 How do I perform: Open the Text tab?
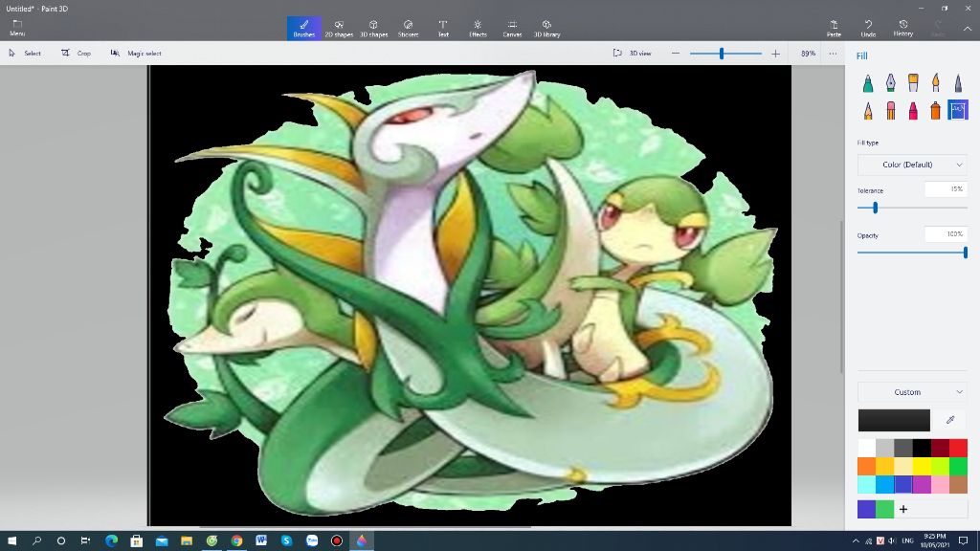(x=443, y=28)
